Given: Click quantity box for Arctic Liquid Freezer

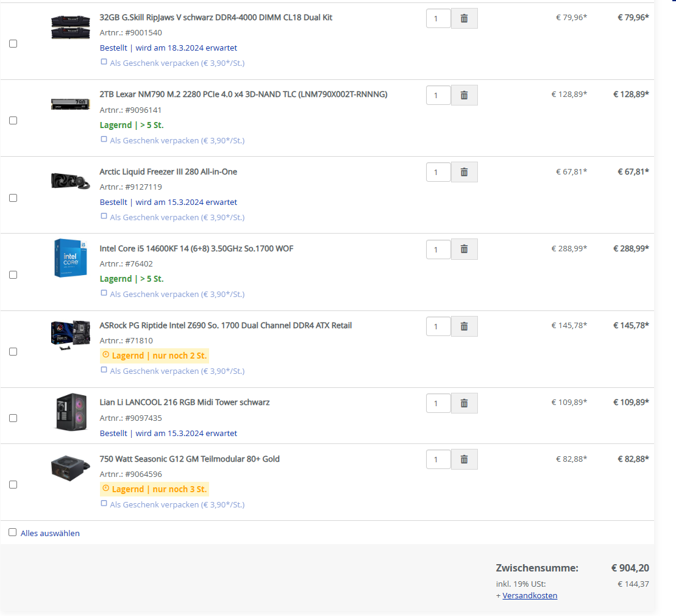Looking at the screenshot, I should [x=438, y=172].
